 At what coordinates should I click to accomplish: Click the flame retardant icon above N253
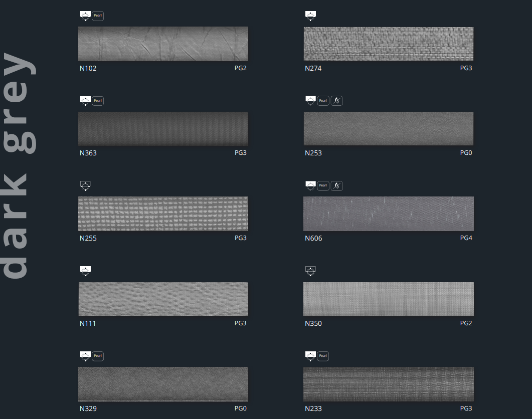pos(336,101)
